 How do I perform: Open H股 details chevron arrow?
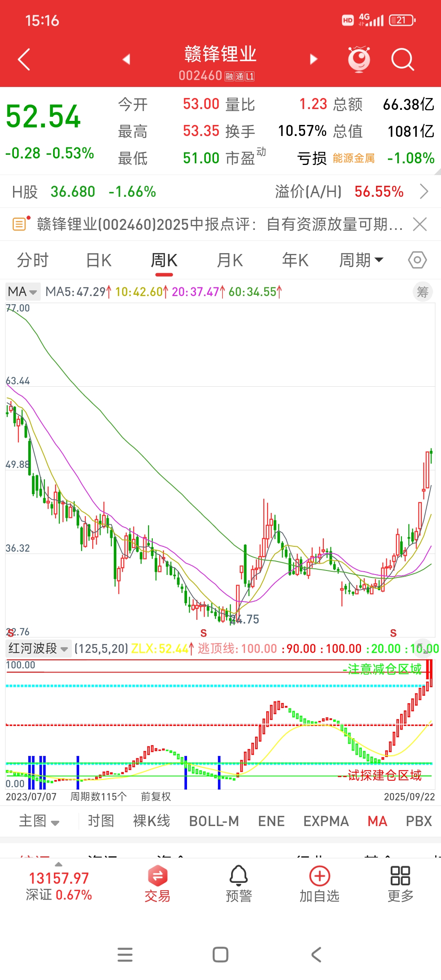tap(424, 192)
